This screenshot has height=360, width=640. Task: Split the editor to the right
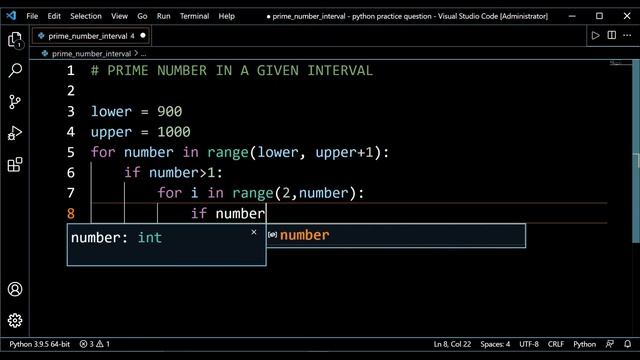611,35
